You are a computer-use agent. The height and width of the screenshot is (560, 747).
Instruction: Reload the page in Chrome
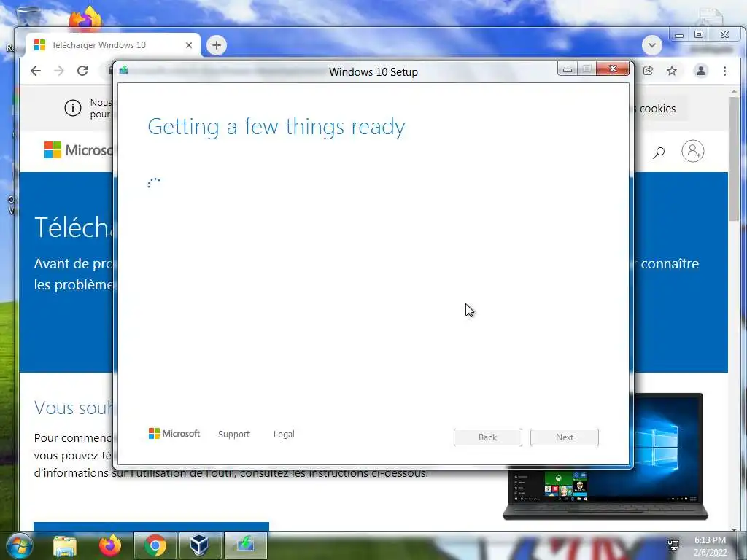point(82,71)
